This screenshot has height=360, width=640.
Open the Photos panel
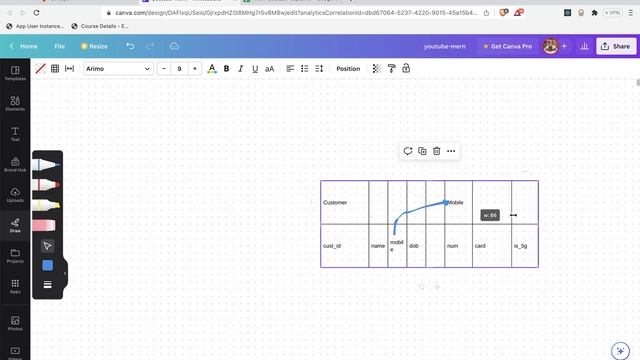click(x=15, y=323)
